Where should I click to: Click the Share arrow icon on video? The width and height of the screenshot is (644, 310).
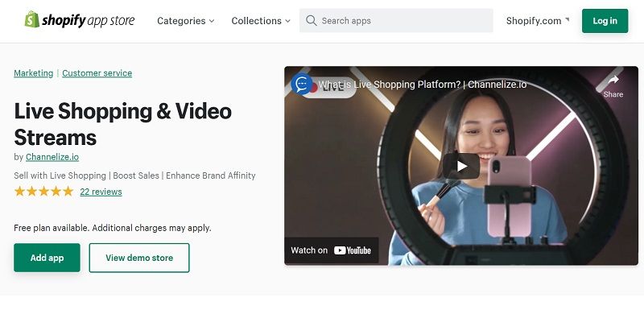coord(613,81)
